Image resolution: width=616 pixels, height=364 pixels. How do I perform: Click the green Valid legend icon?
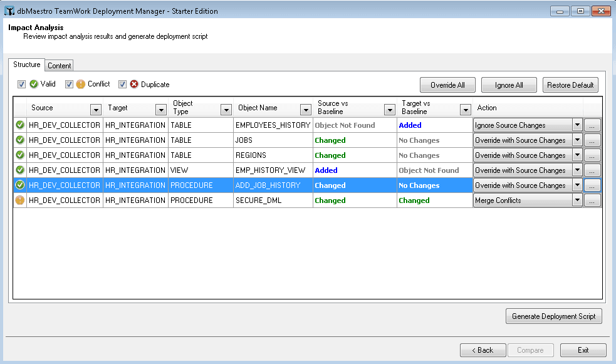[34, 84]
